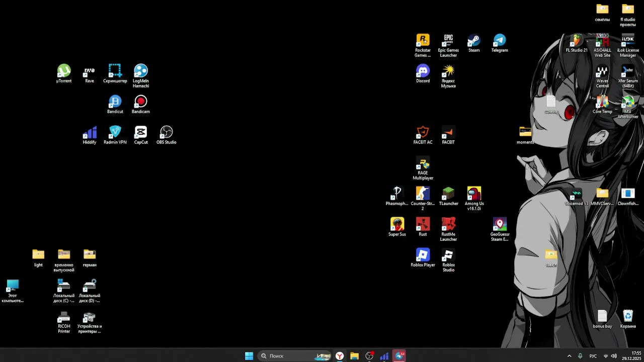The image size is (644, 362).
Task: Launch the Rave shortcut
Action: coord(90,73)
